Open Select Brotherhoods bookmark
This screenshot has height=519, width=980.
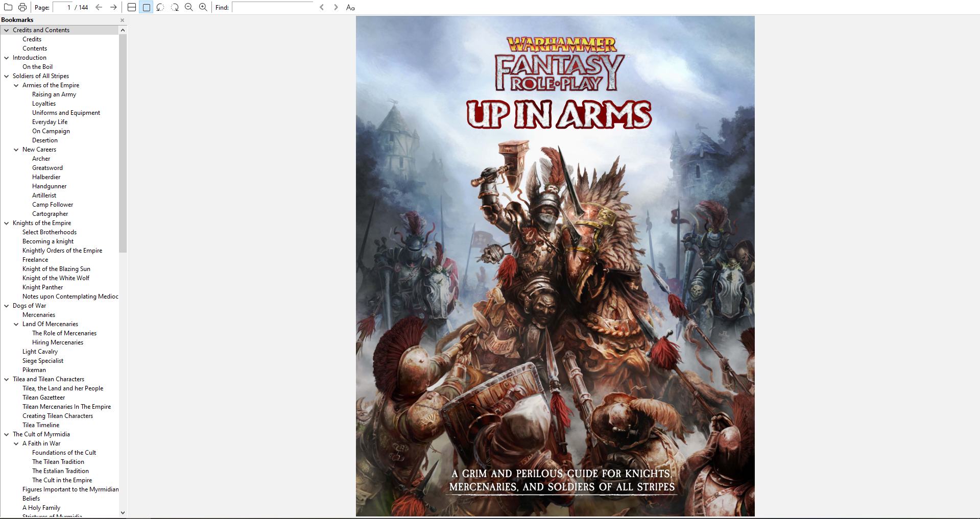(50, 232)
